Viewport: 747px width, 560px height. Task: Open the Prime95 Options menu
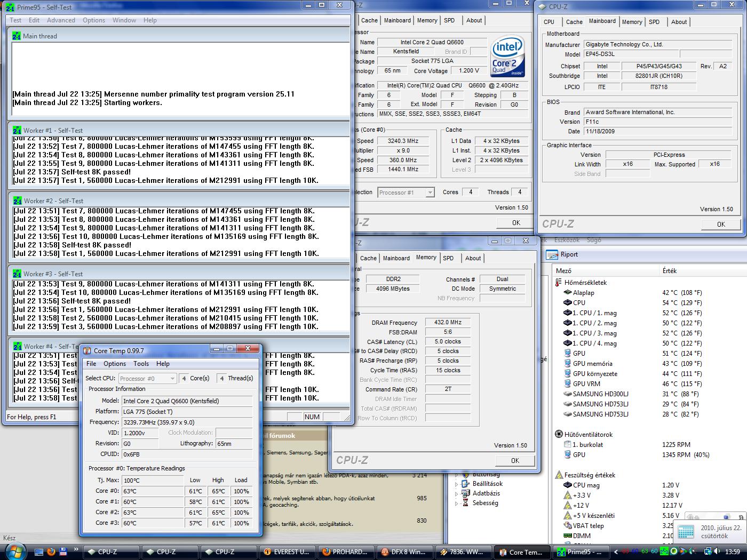(x=94, y=20)
